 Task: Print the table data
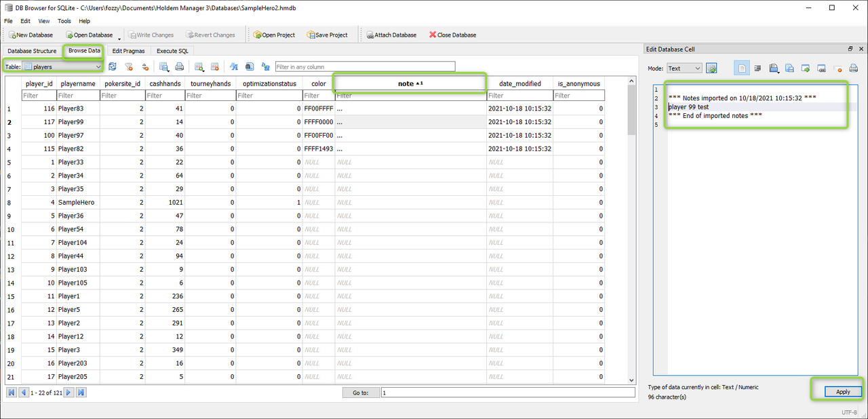tap(180, 66)
